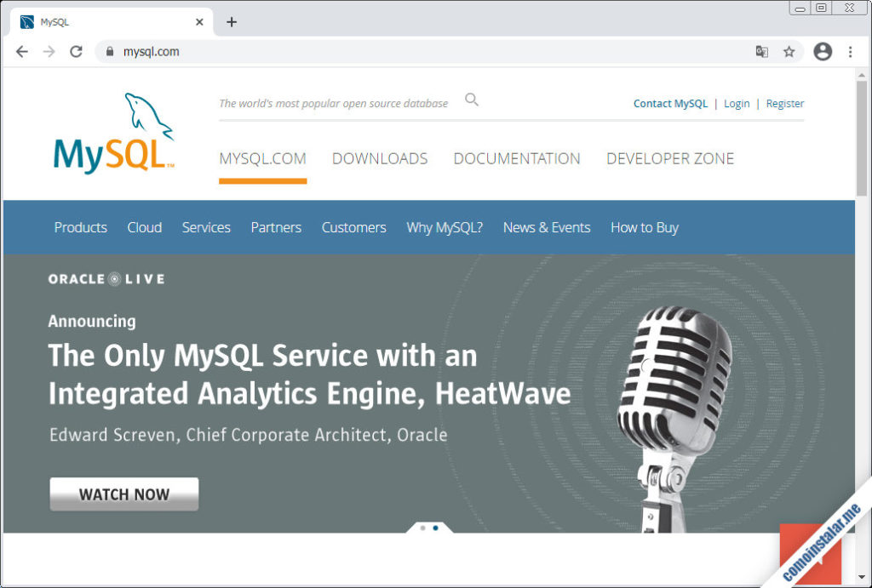
Task: Switch to the DOCUMENTATION tab
Action: point(517,158)
